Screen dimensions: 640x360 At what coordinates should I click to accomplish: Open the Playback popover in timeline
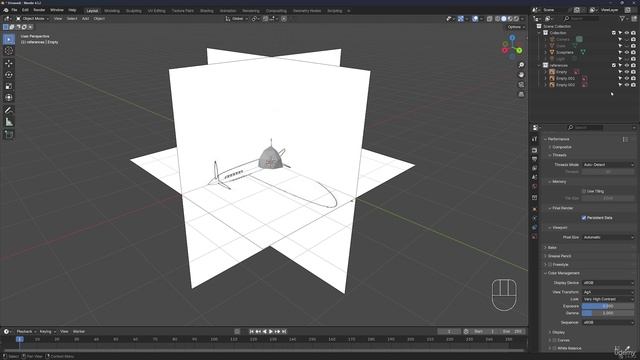pos(27,332)
